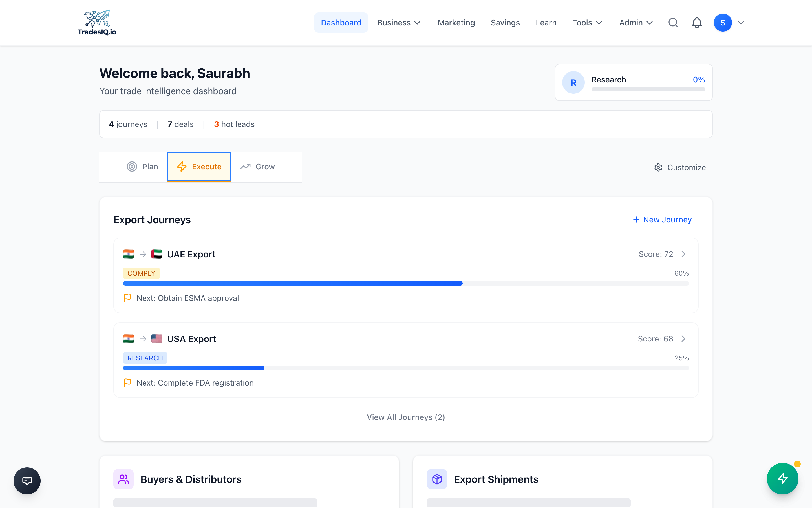This screenshot has width=812, height=508.
Task: Click Score: 72 text
Action: point(656,254)
